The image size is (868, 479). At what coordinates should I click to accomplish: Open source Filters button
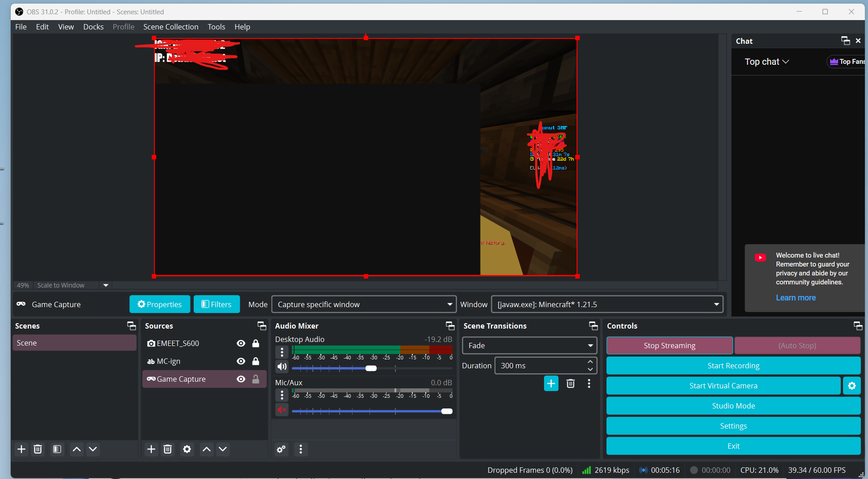coord(216,304)
